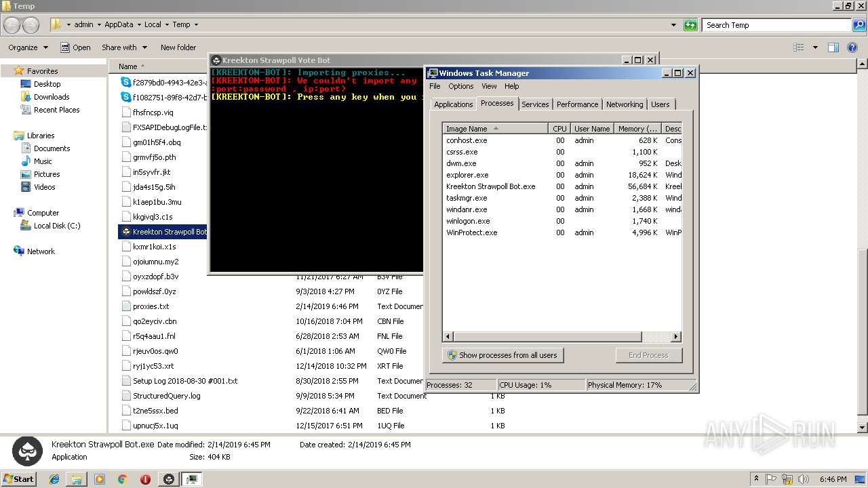Open Documents library
Viewport: 868px width, 488px height.
click(x=52, y=148)
